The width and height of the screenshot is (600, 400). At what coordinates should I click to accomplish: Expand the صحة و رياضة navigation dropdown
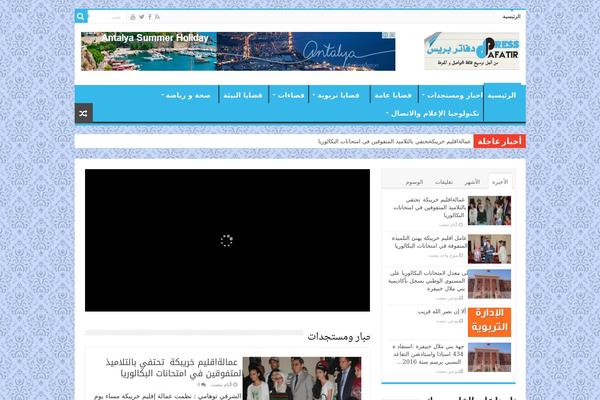click(186, 95)
